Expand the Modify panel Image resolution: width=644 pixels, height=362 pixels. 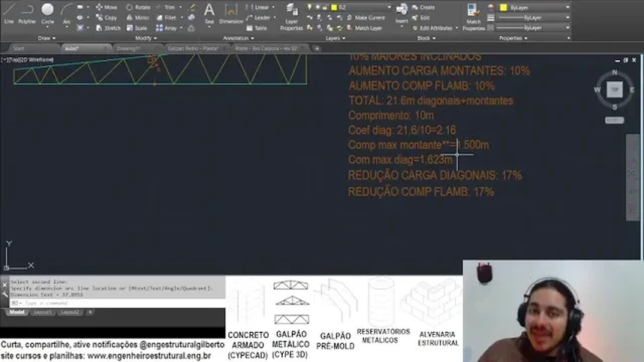coord(146,38)
